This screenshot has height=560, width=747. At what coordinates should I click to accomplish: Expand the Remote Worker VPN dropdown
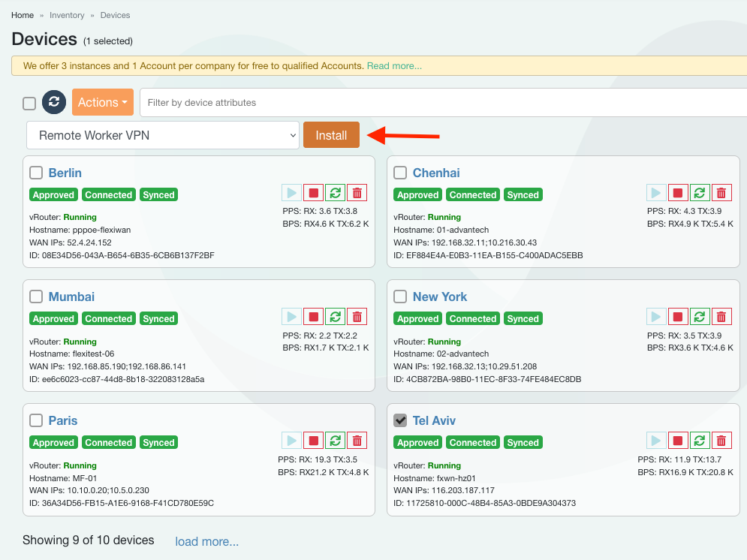tap(163, 135)
